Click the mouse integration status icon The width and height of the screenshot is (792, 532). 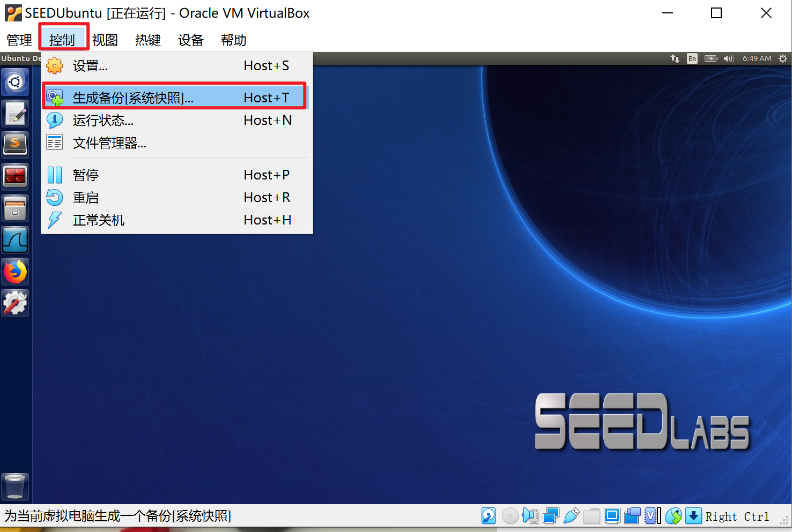coord(673,516)
